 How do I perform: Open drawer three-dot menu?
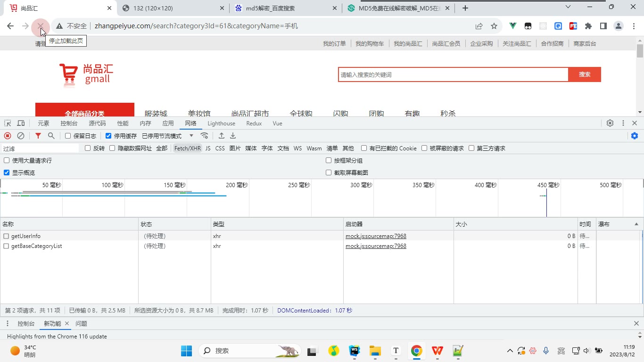[x=8, y=324]
